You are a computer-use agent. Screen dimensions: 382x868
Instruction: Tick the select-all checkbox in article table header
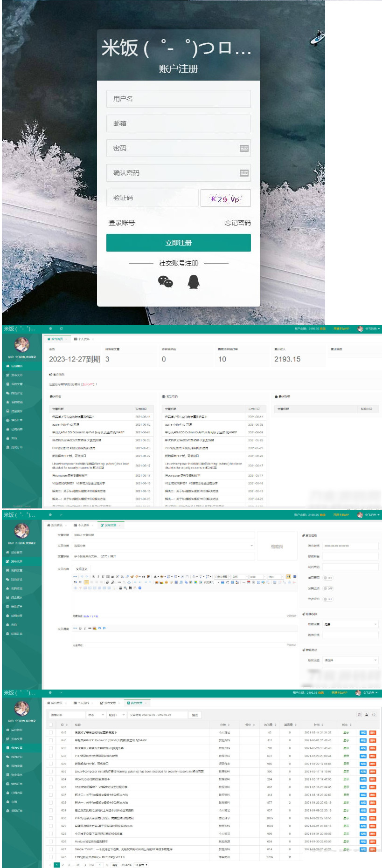coord(51,724)
